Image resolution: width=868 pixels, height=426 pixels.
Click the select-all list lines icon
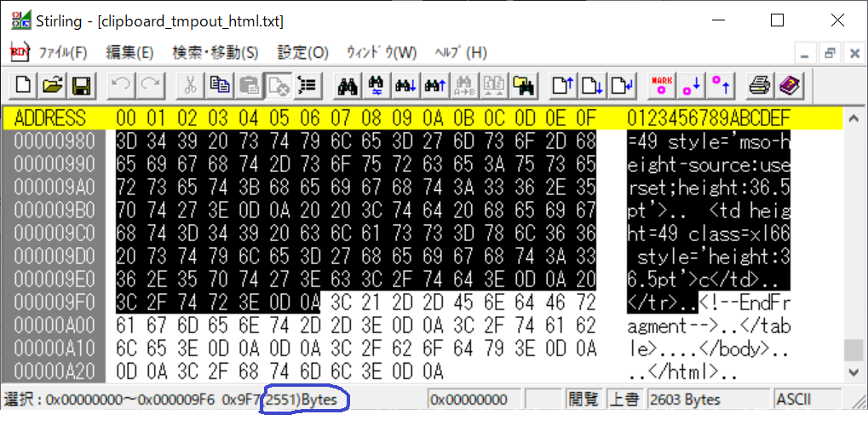308,85
